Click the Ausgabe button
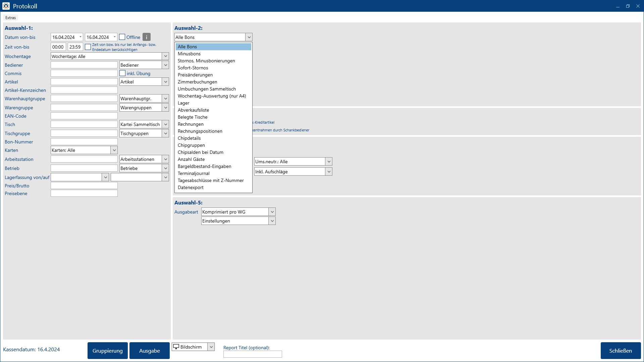Screen dimensions: 644x362 tap(149, 351)
